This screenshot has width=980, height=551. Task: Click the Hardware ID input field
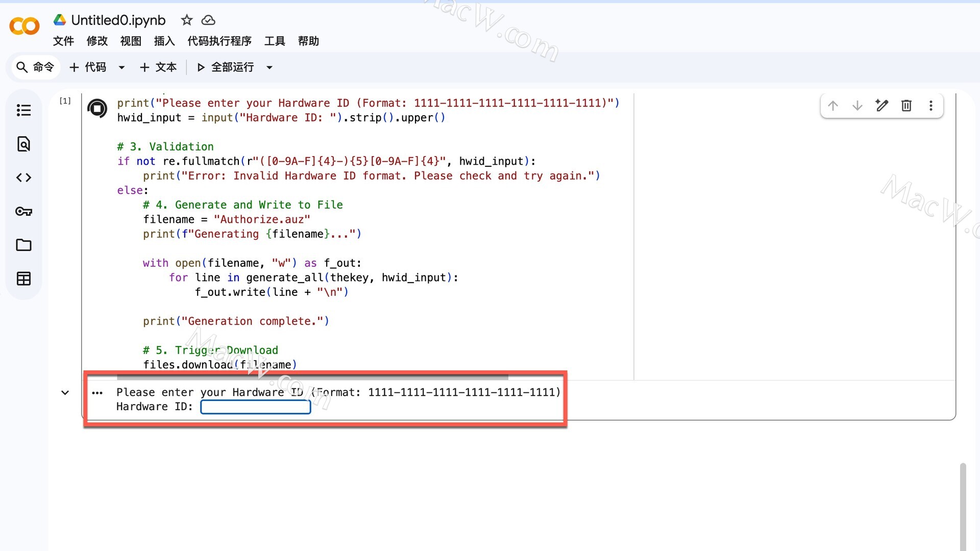(255, 407)
